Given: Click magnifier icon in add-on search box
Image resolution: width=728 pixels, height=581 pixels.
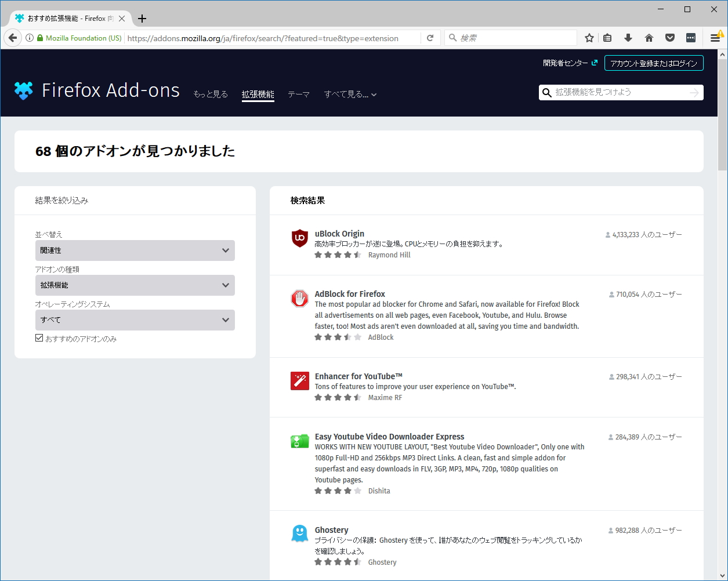Looking at the screenshot, I should (x=546, y=93).
